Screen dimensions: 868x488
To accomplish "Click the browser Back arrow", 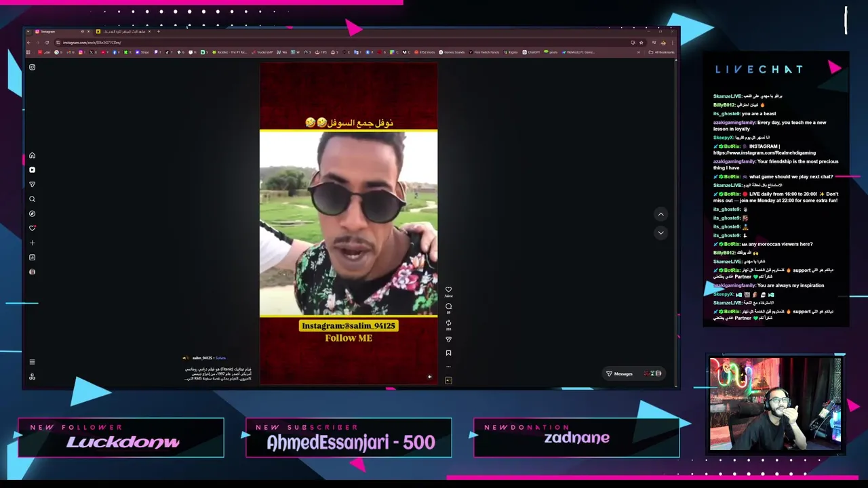I will (x=28, y=43).
